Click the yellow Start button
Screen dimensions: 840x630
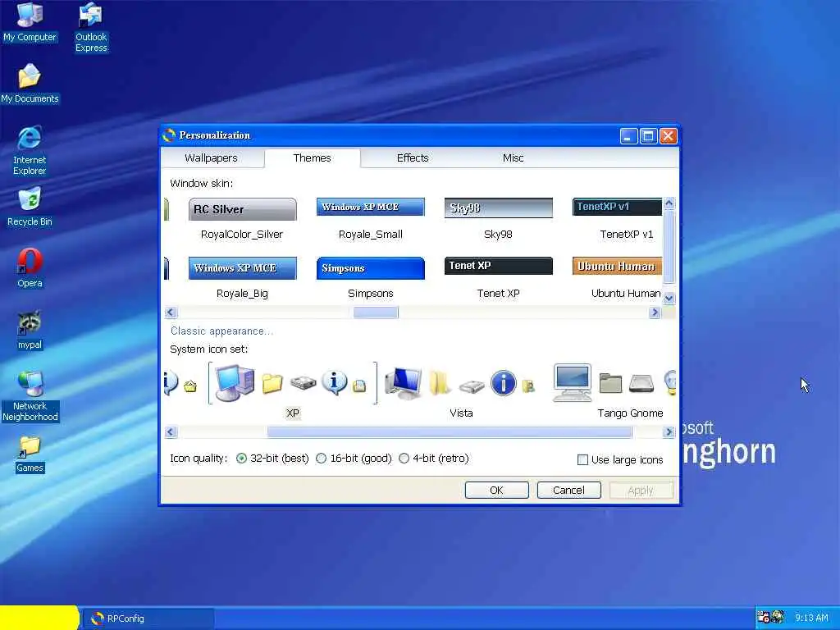pyautogui.click(x=39, y=618)
